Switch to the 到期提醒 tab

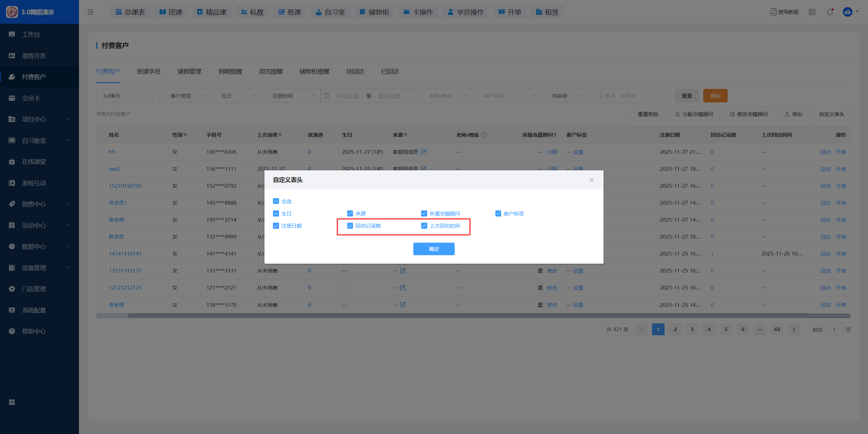click(230, 72)
